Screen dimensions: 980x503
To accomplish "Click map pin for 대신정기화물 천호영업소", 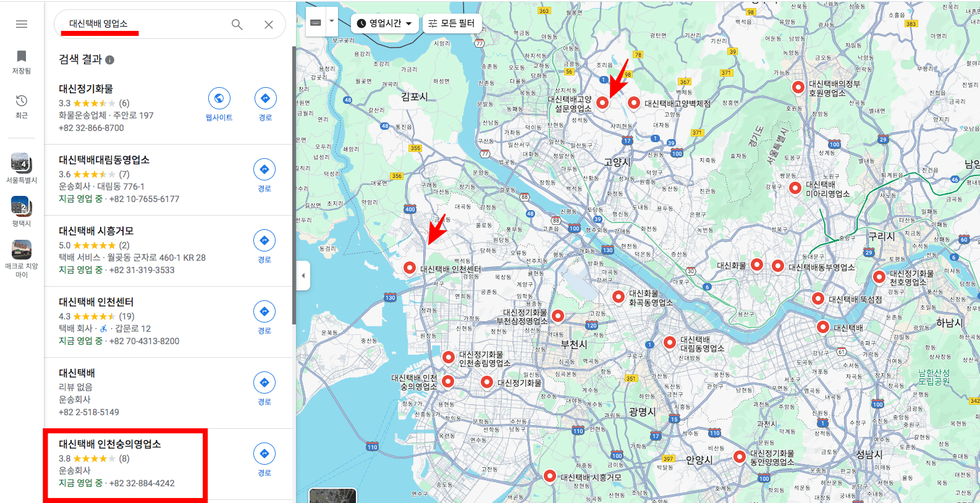I will tap(879, 276).
